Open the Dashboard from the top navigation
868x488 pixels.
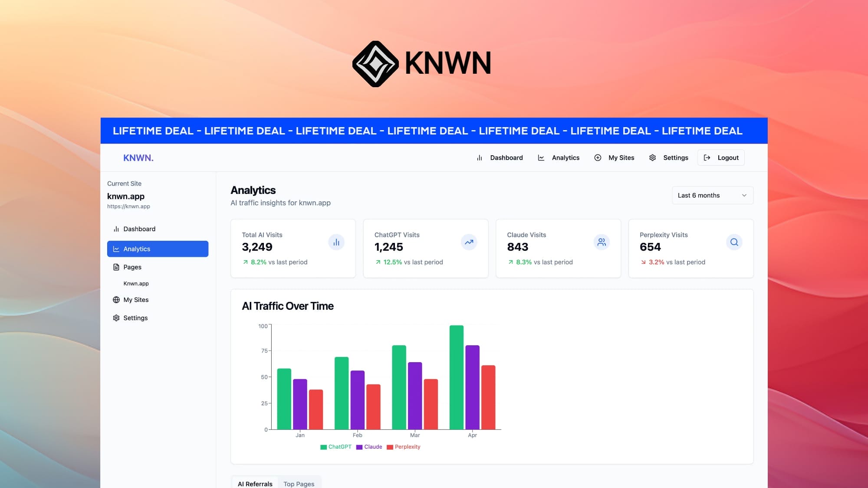[x=506, y=158]
